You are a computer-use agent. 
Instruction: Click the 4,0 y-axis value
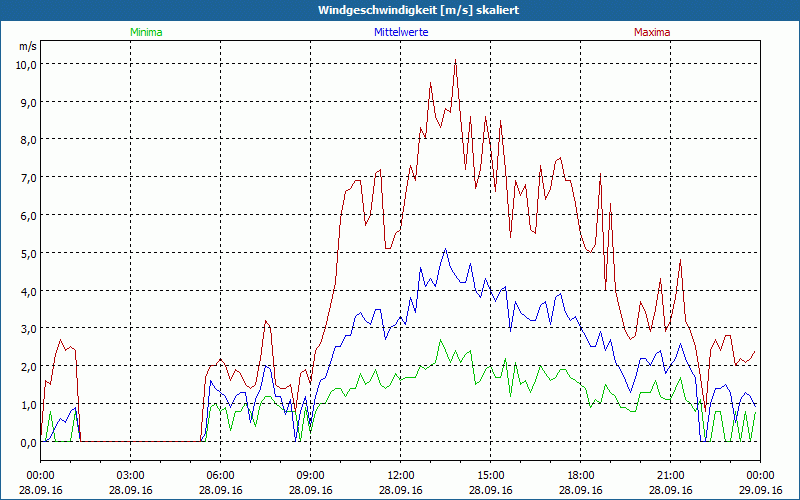pyautogui.click(x=29, y=291)
